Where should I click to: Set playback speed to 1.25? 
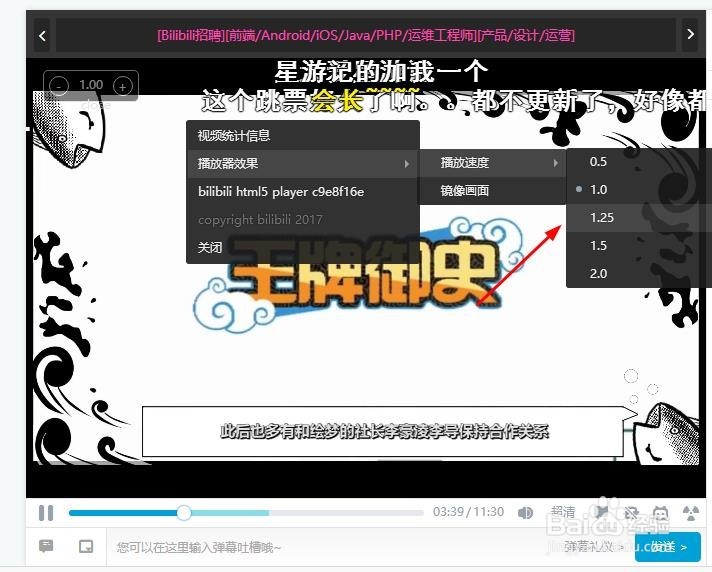click(638, 218)
